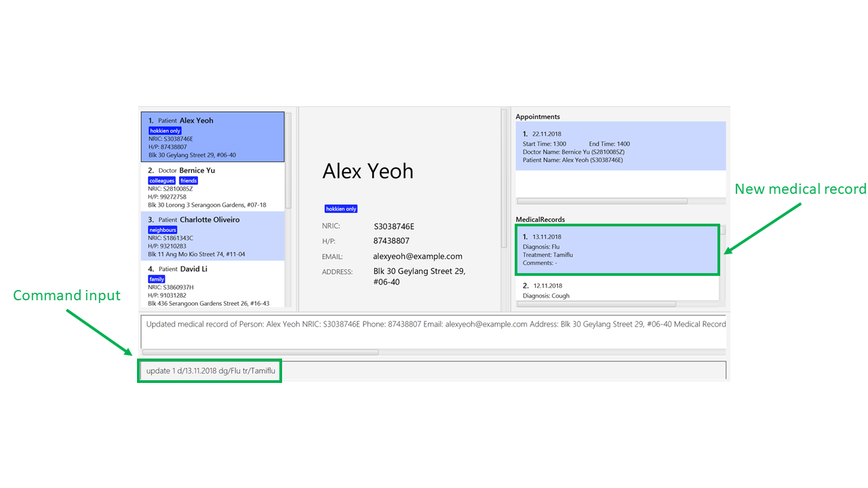The width and height of the screenshot is (868, 488).
Task: Click the MedicalRecords panel heading
Action: point(540,220)
